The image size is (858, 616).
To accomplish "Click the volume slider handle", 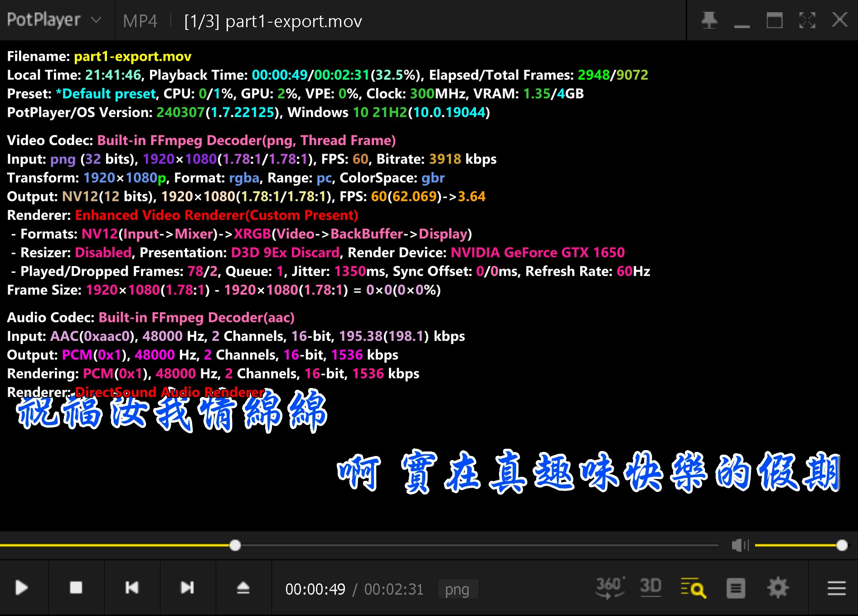I will click(842, 545).
